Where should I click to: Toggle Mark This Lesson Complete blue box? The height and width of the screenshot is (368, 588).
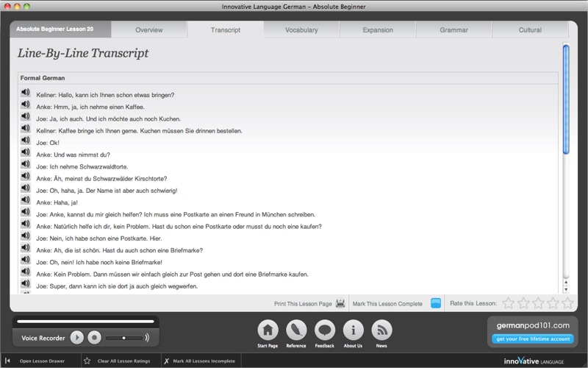[436, 303]
